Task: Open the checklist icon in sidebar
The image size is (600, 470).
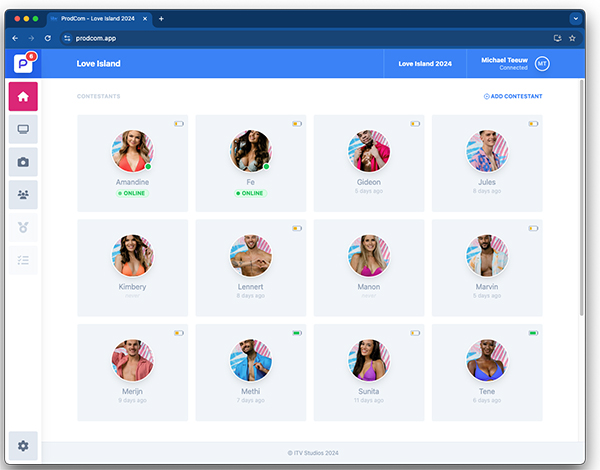Action: click(23, 260)
